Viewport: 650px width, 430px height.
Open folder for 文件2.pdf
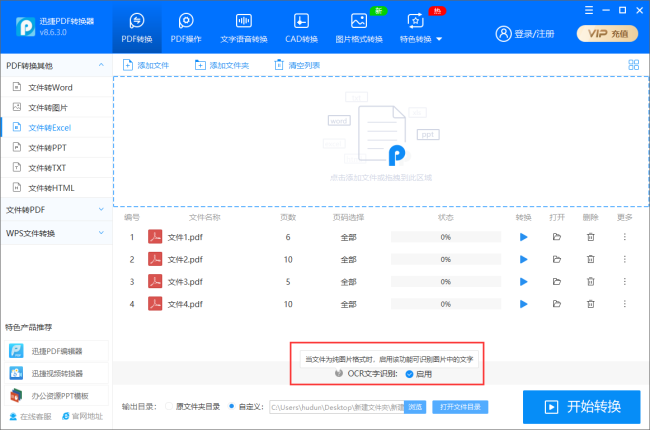pyautogui.click(x=557, y=259)
